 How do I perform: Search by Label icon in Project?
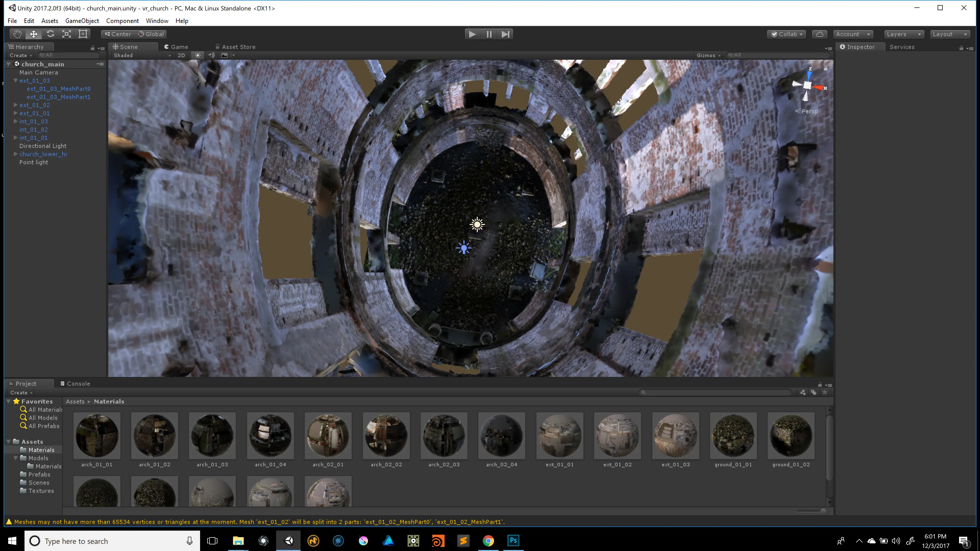pos(813,392)
